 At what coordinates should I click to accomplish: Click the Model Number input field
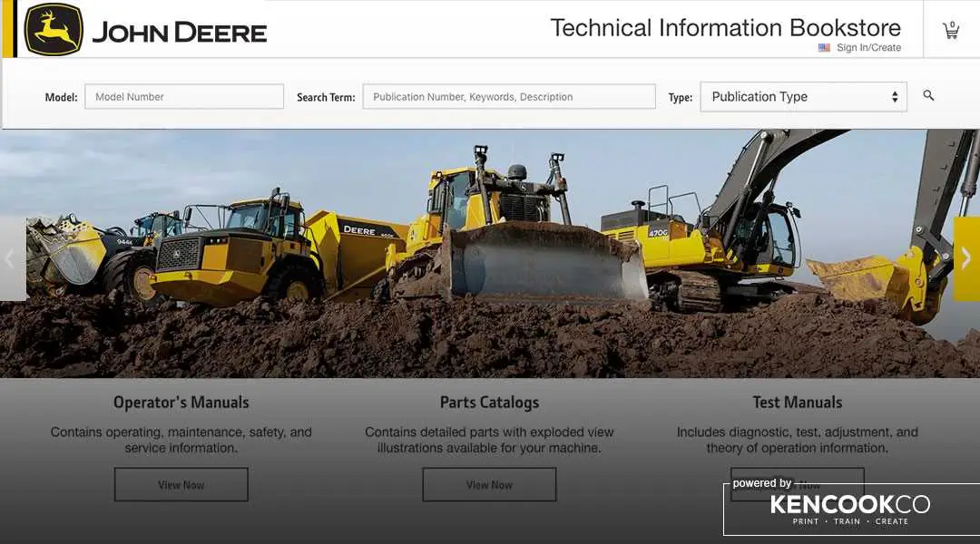click(x=184, y=97)
